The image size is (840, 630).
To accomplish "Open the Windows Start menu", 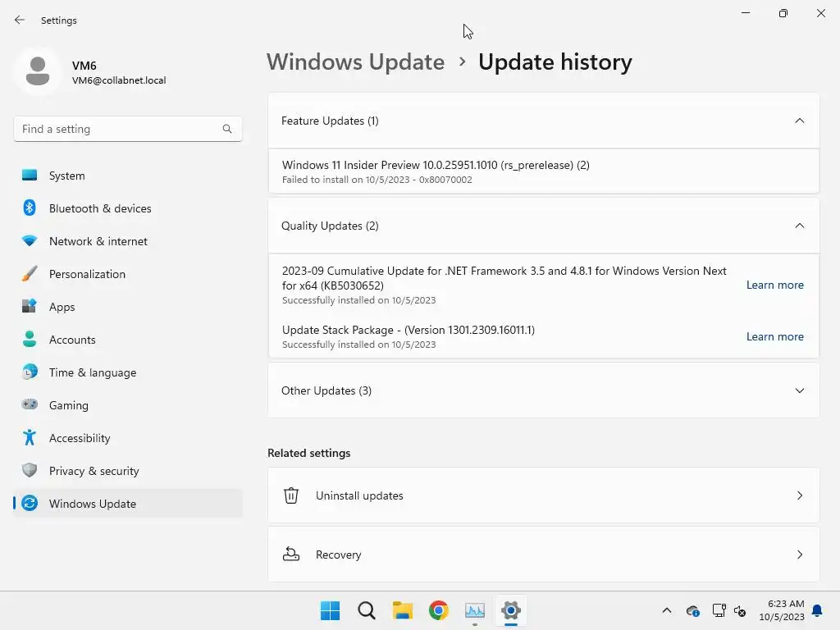I will [330, 610].
